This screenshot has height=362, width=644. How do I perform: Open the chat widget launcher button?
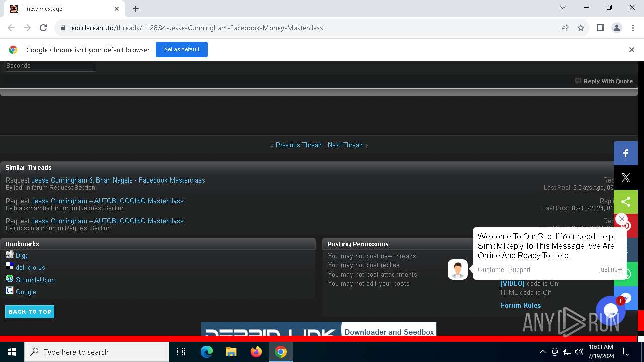611,311
